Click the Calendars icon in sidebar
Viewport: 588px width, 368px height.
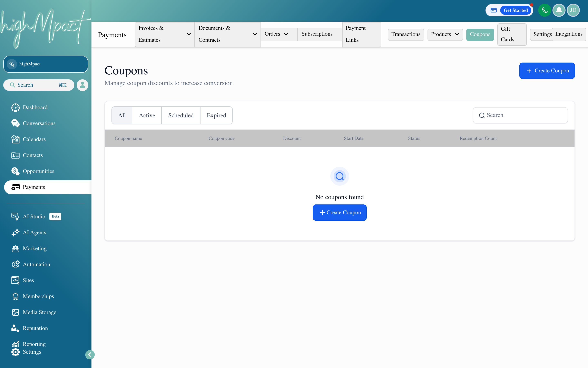[x=15, y=139]
